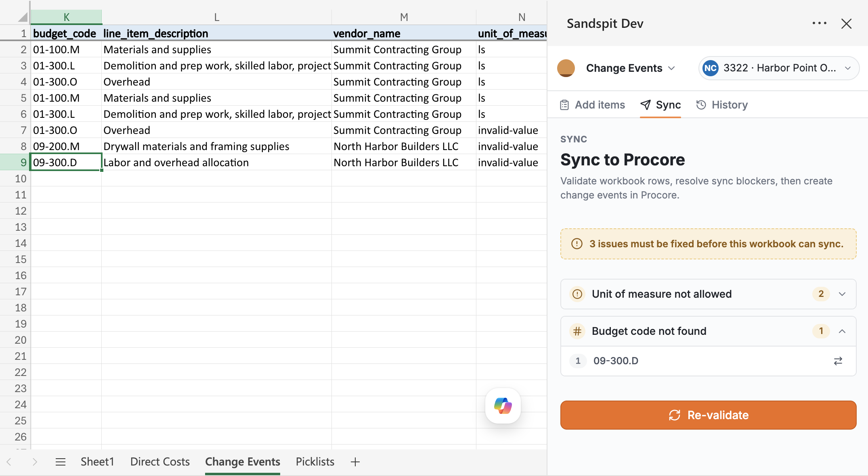The width and height of the screenshot is (868, 476).
Task: Open the Copilot floating button
Action: [503, 406]
